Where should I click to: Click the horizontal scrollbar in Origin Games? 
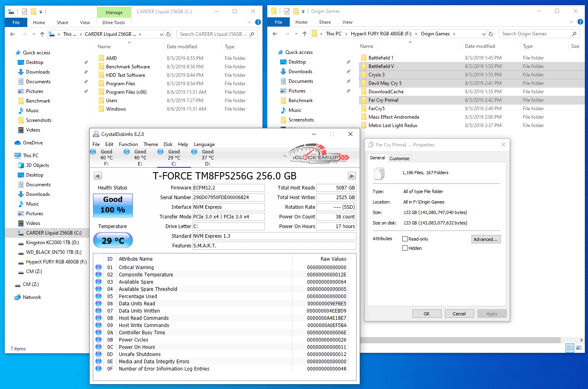(462, 340)
